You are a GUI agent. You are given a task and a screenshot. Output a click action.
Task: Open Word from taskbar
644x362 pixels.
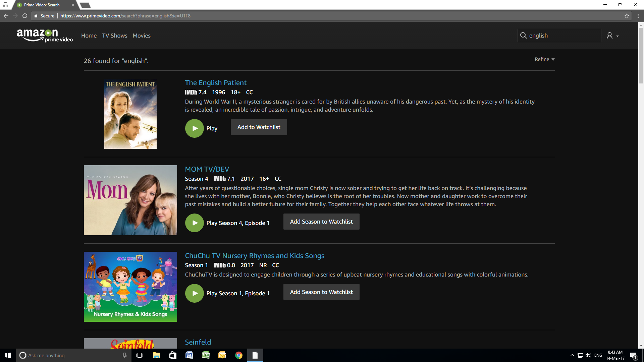[189, 355]
